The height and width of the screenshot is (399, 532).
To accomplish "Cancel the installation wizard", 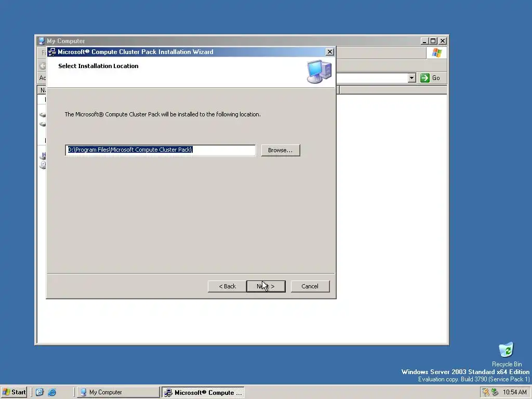I will [310, 286].
